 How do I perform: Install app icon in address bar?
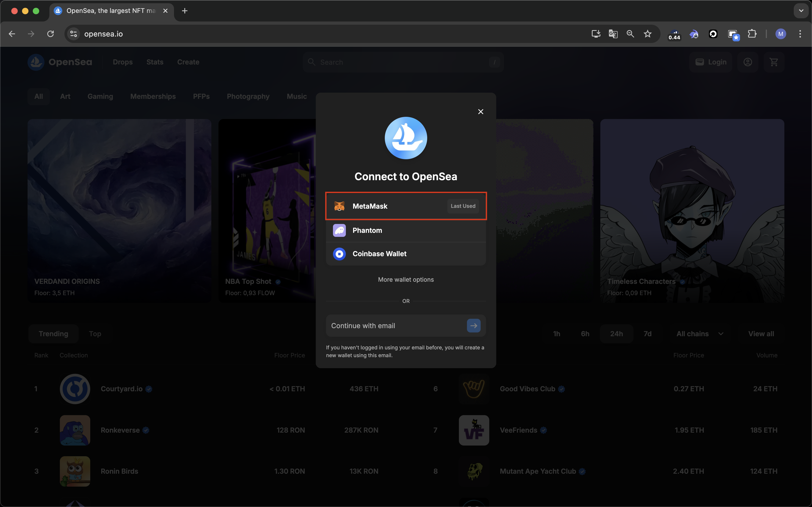click(596, 34)
